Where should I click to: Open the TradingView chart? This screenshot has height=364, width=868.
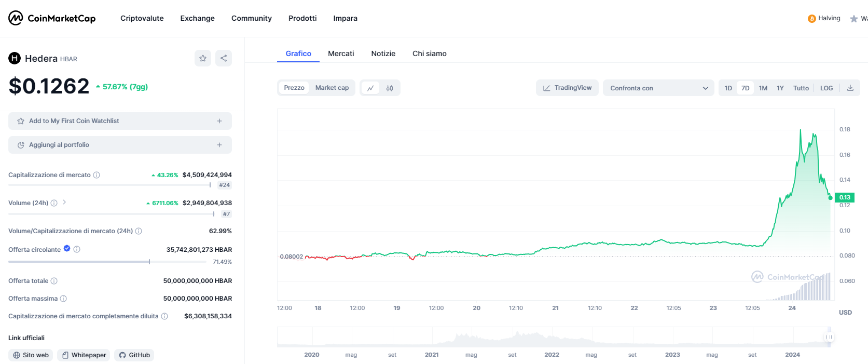pos(567,88)
